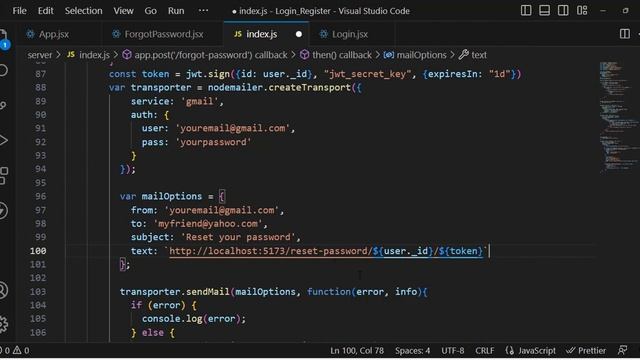This screenshot has width=640, height=360.
Task: Change the CRLF end of line sequence
Action: (x=484, y=351)
